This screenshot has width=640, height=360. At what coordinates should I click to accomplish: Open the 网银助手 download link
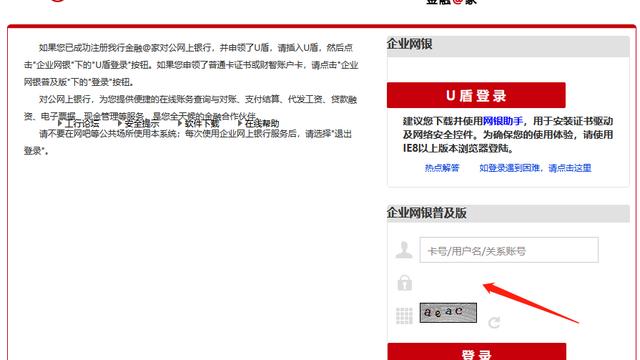pyautogui.click(x=502, y=121)
